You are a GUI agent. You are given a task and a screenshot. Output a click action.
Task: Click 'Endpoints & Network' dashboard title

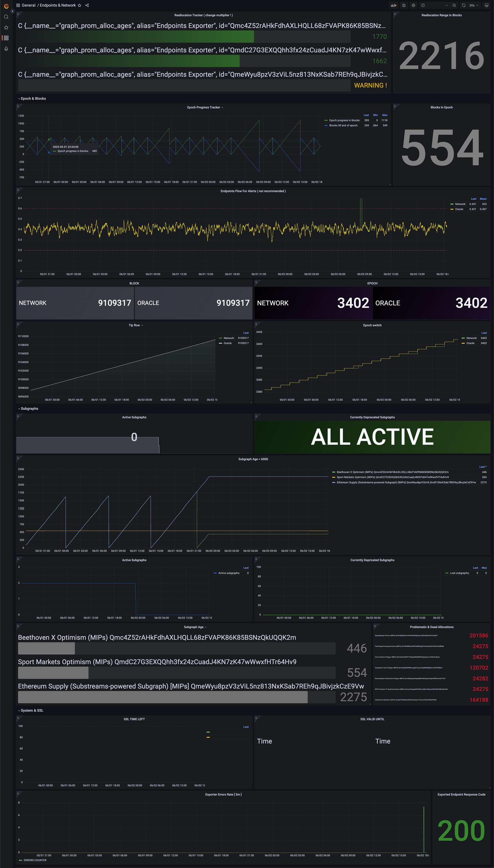click(x=58, y=6)
